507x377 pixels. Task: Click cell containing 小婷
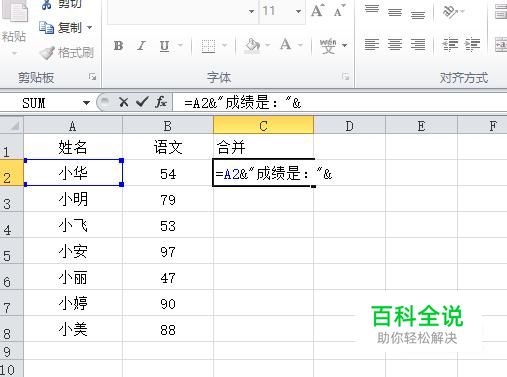point(73,303)
